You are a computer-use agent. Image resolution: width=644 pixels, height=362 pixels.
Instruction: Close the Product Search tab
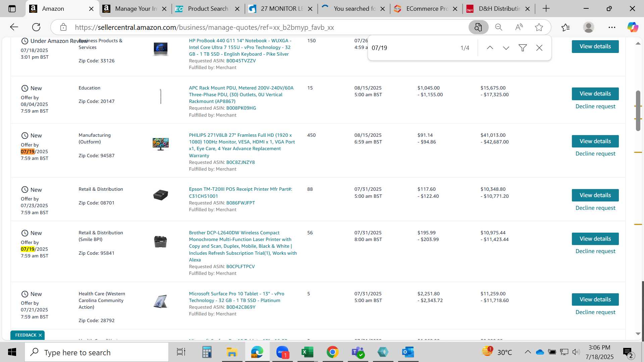pos(237,9)
